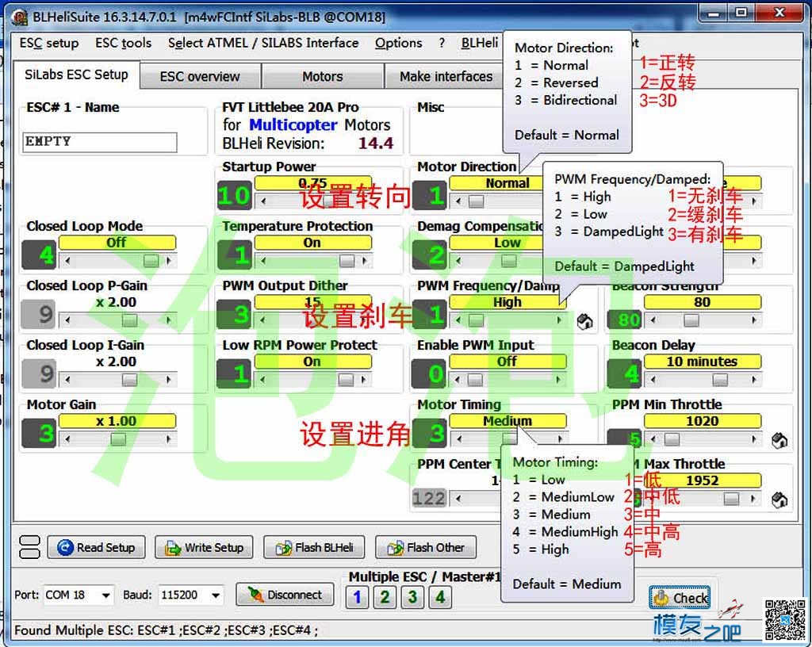Click left arrow of Motor Gain slider

(67, 439)
